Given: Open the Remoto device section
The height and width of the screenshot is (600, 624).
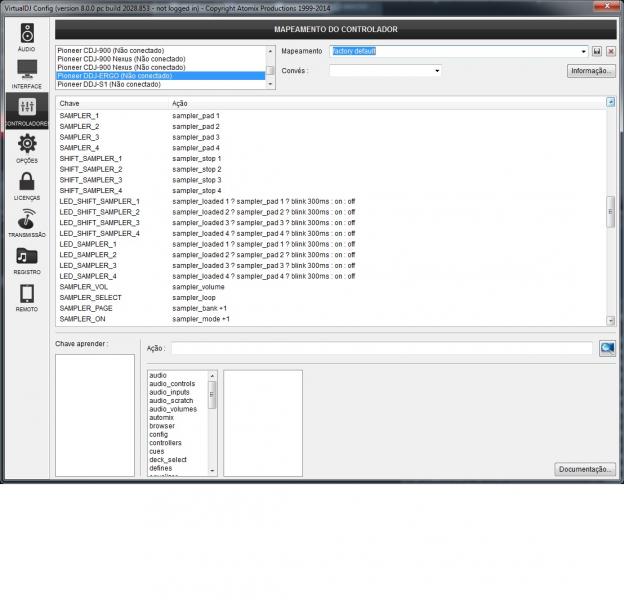Looking at the screenshot, I should [x=27, y=296].
